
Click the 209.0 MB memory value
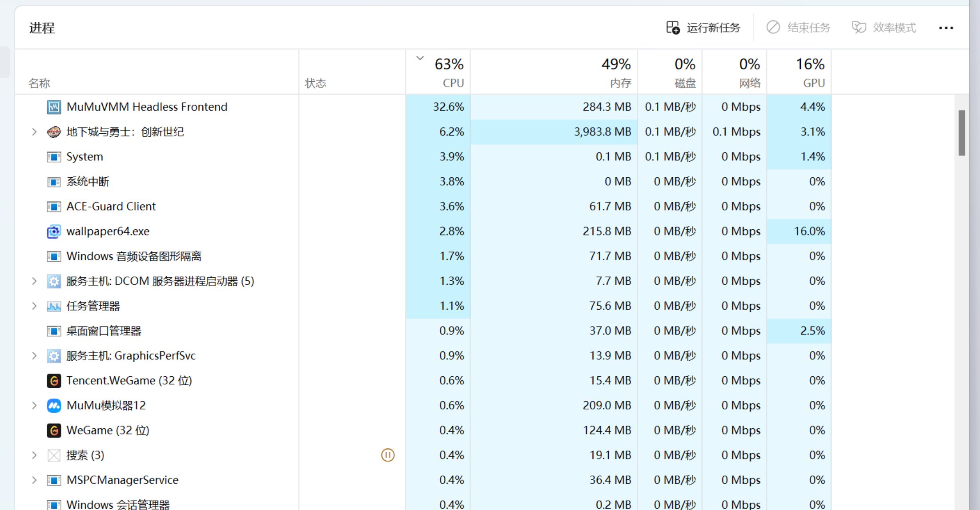(607, 406)
